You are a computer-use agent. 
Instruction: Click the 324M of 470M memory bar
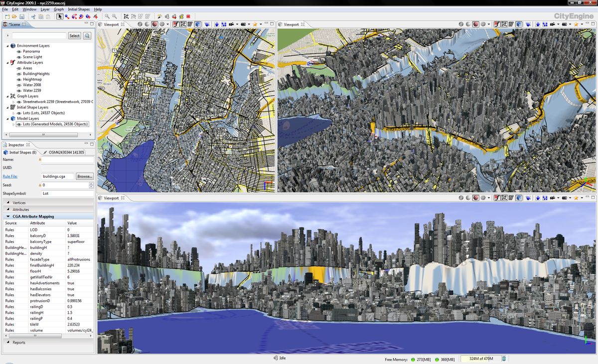(480, 359)
